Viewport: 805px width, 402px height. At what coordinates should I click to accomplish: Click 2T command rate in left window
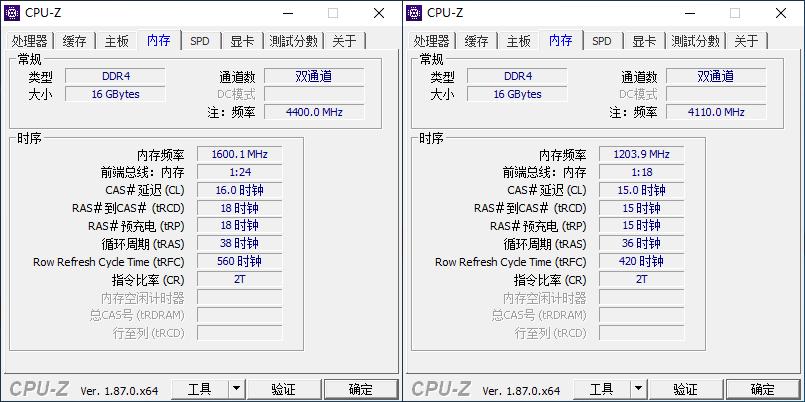click(x=240, y=279)
